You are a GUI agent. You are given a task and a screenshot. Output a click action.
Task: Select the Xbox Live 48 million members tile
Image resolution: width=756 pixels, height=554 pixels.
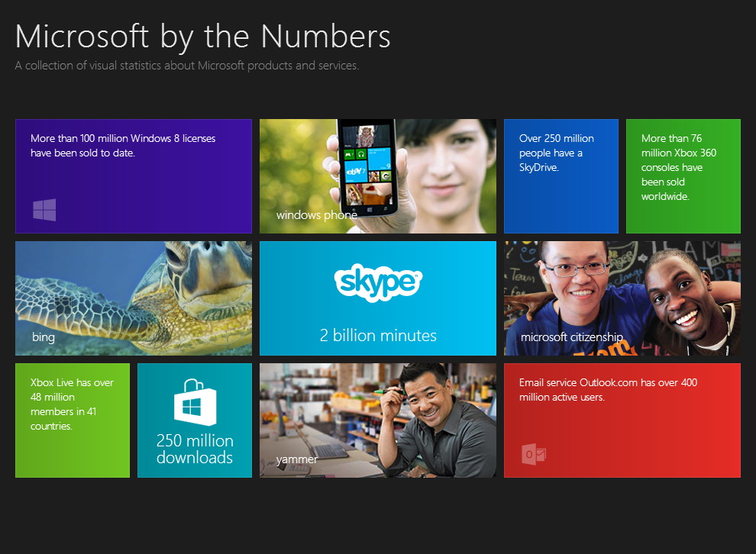pyautogui.click(x=73, y=420)
